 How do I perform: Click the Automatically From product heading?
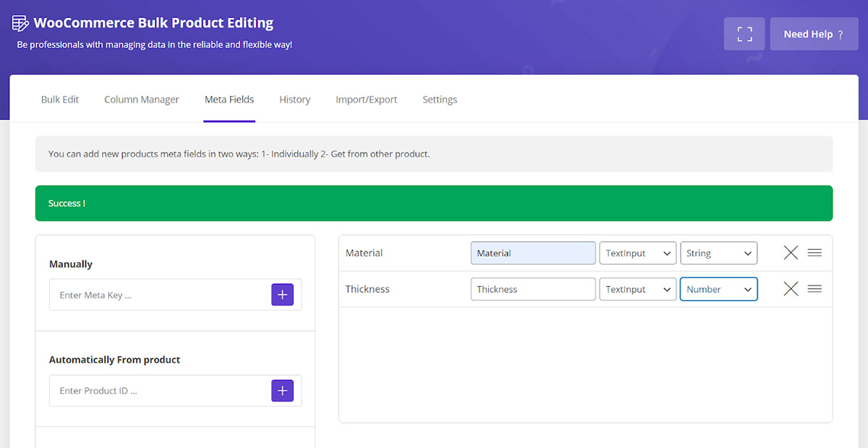115,360
